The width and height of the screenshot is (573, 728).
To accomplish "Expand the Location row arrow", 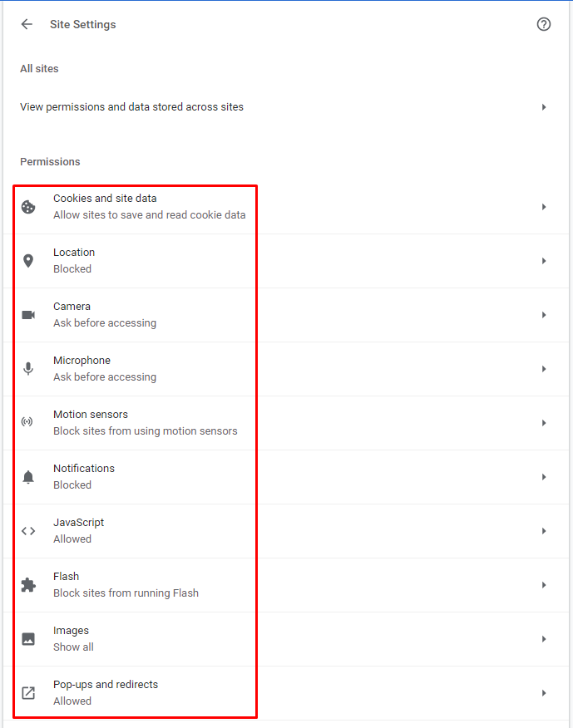I will 544,261.
